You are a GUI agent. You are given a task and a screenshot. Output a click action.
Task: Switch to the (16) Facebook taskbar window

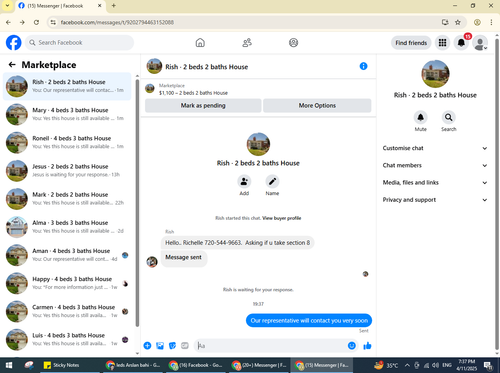pos(196,365)
